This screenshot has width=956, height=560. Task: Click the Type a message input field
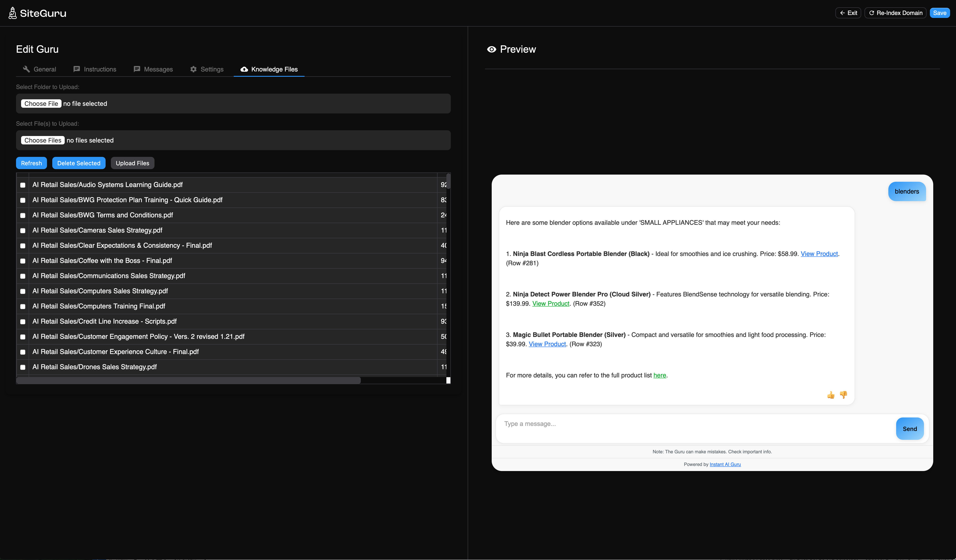click(x=694, y=424)
